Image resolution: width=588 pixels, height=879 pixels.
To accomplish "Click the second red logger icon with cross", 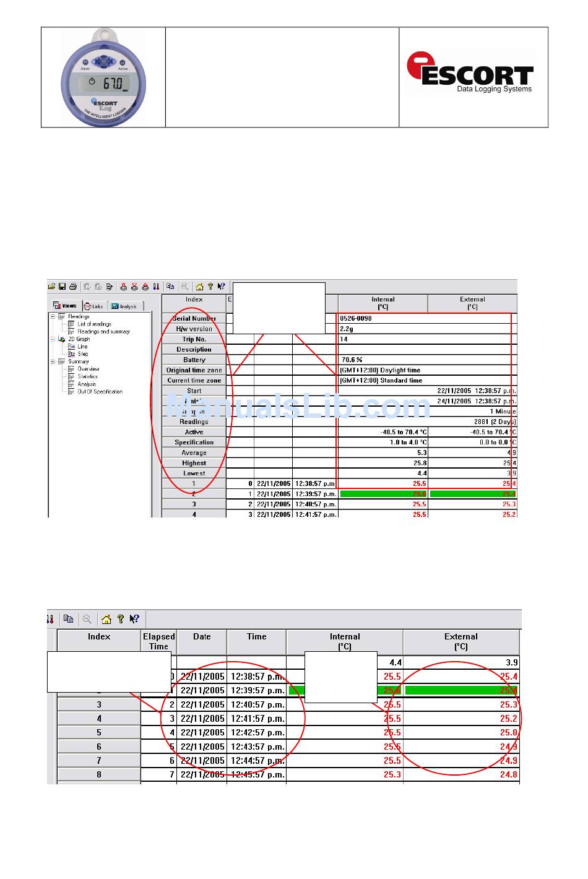I will (134, 287).
